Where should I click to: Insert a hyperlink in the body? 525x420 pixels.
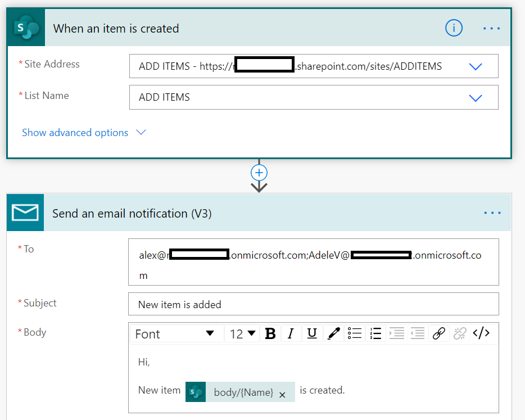[x=438, y=333]
